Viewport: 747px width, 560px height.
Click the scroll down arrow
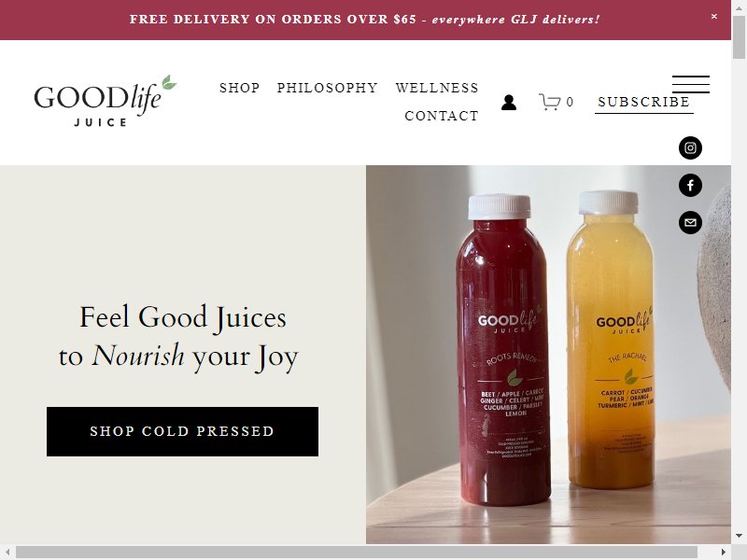tap(739, 535)
